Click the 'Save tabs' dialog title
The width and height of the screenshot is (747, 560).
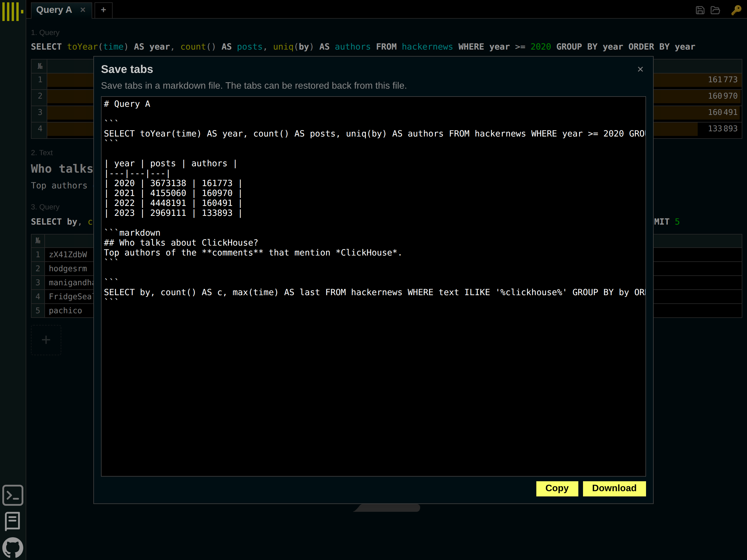point(127,69)
